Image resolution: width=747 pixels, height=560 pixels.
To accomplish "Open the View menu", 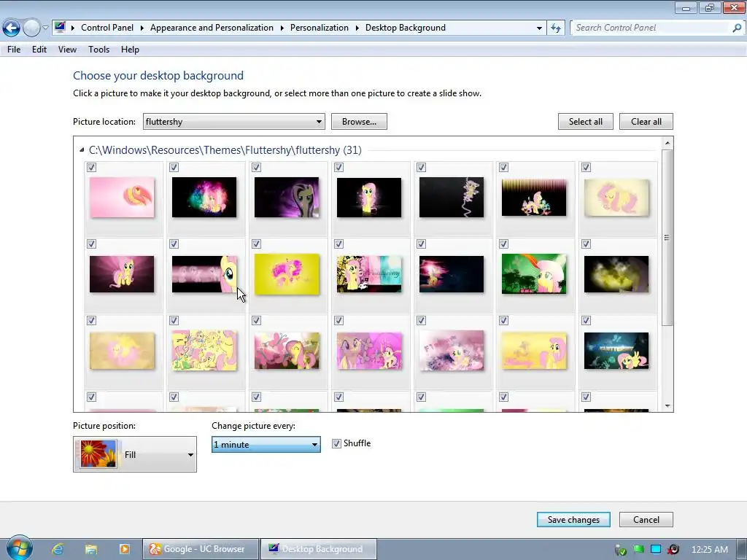I will (67, 50).
